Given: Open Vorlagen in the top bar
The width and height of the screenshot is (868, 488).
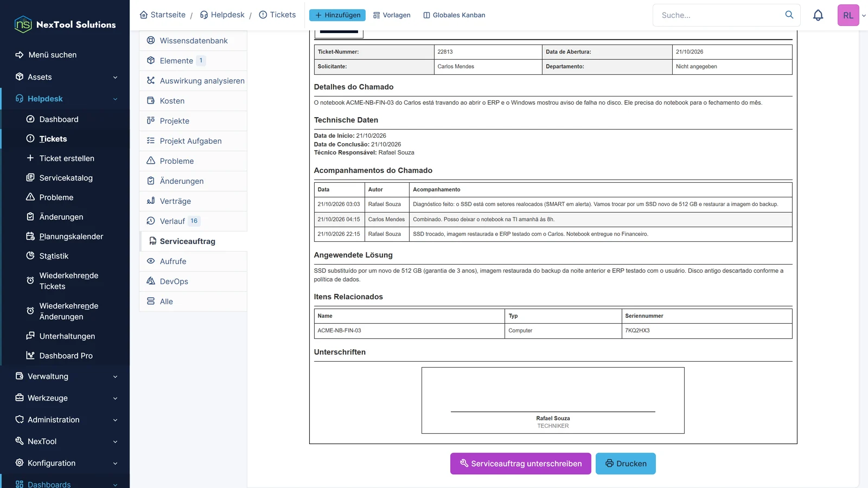Looking at the screenshot, I should click(x=392, y=15).
